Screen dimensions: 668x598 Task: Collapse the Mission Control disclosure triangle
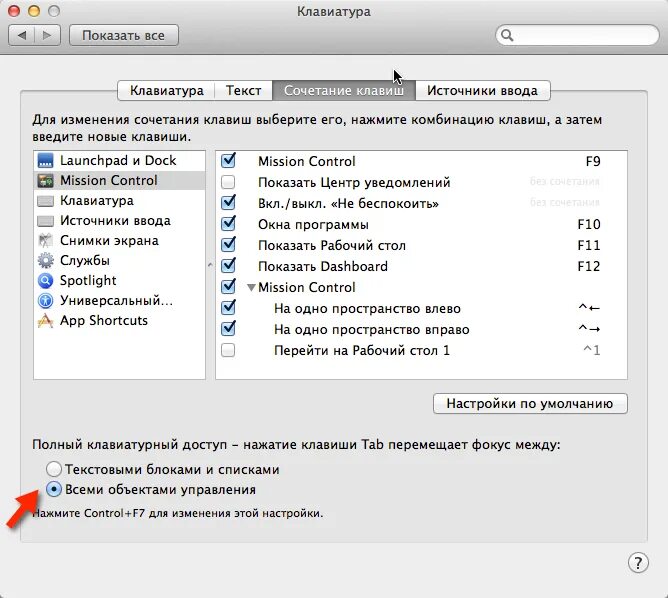pos(251,288)
